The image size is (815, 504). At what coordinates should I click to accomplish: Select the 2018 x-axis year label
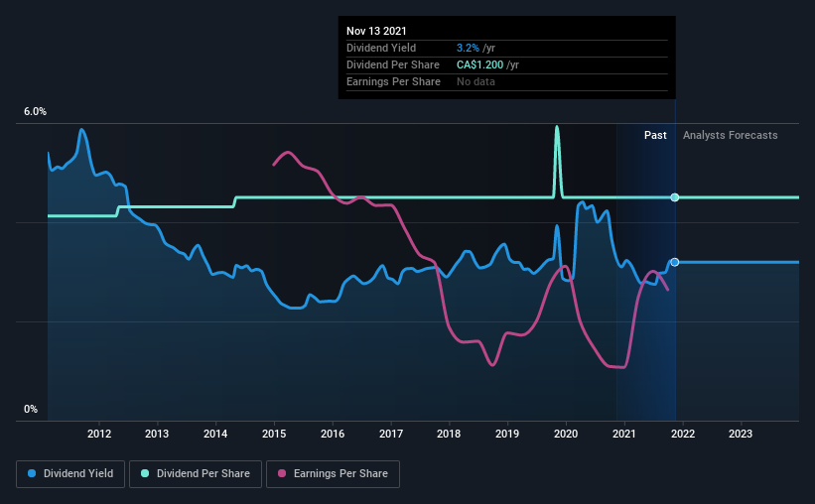(x=449, y=434)
